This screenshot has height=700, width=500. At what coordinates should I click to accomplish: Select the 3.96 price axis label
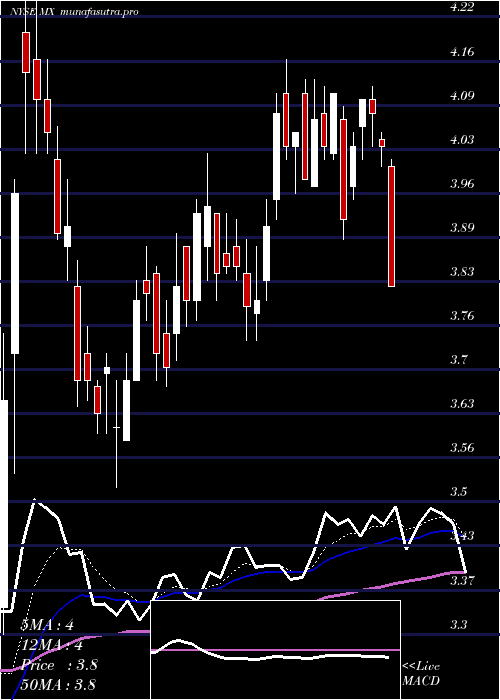click(462, 183)
